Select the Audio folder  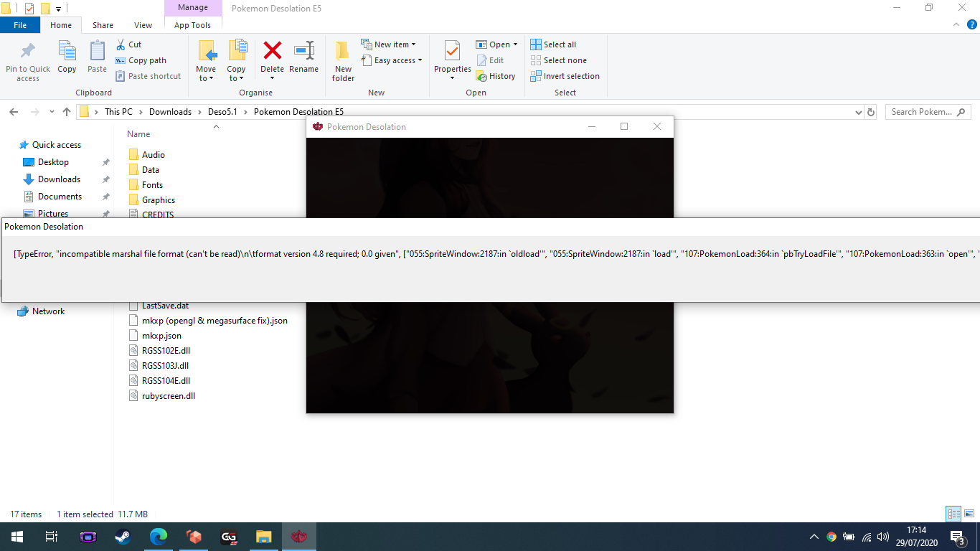(153, 155)
